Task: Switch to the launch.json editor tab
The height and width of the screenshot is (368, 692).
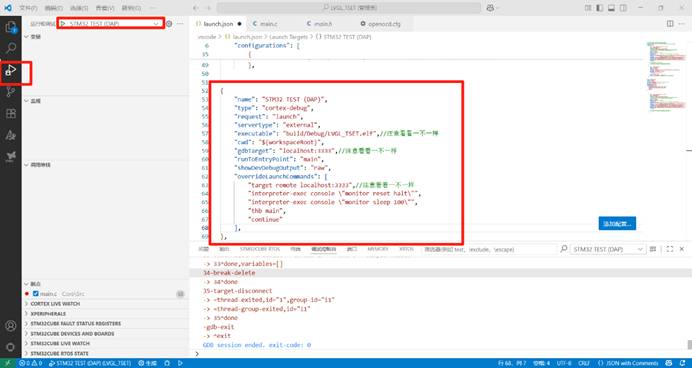Action: click(219, 23)
